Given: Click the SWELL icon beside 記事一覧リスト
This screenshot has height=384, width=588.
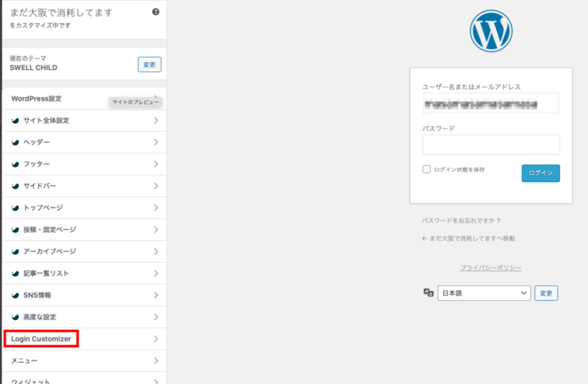Looking at the screenshot, I should pos(15,273).
